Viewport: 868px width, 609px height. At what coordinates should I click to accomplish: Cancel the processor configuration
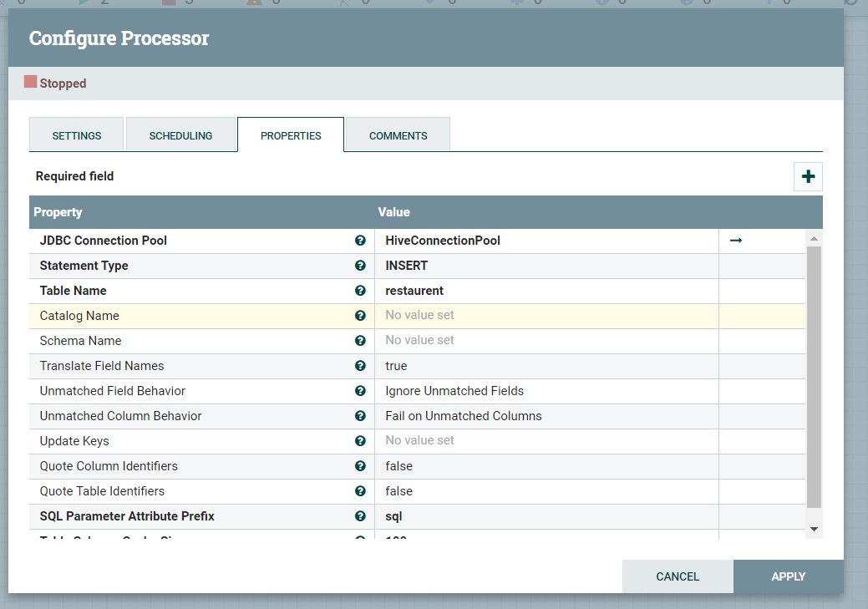(x=678, y=576)
